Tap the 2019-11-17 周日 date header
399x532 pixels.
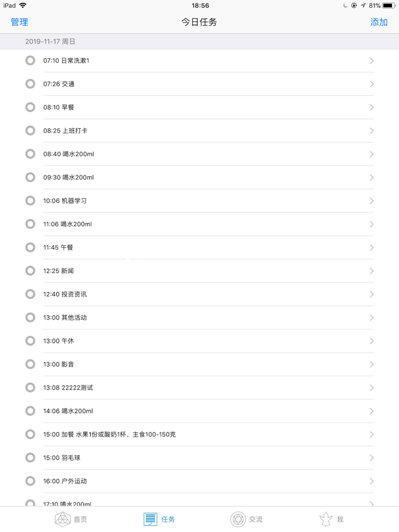coord(50,41)
